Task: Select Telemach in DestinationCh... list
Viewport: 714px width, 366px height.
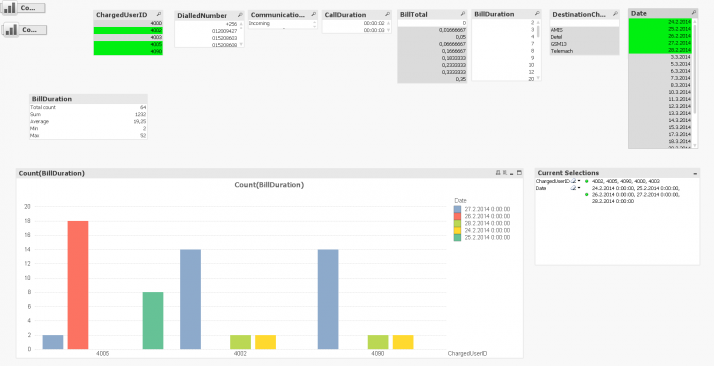Action: [x=584, y=51]
